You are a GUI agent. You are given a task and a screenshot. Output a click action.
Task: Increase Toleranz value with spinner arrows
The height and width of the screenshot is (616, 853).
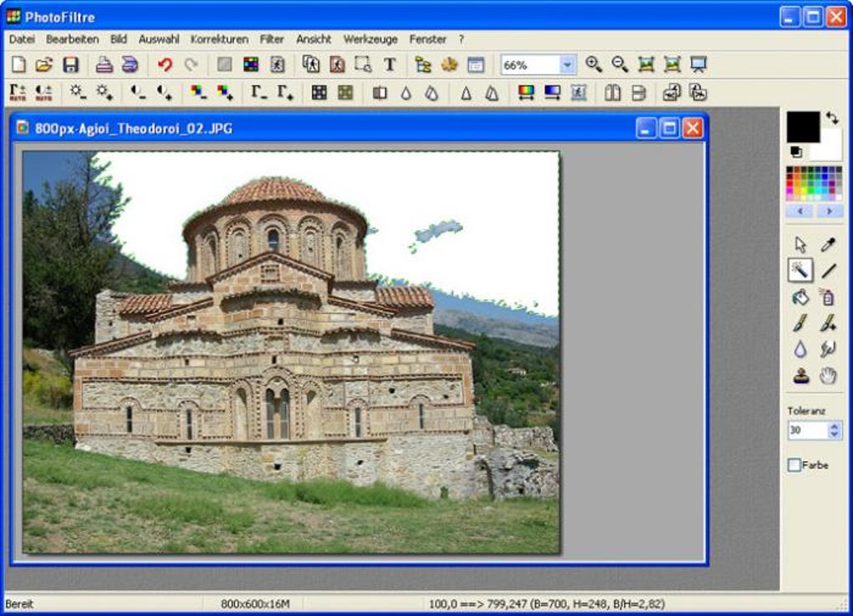pos(835,425)
